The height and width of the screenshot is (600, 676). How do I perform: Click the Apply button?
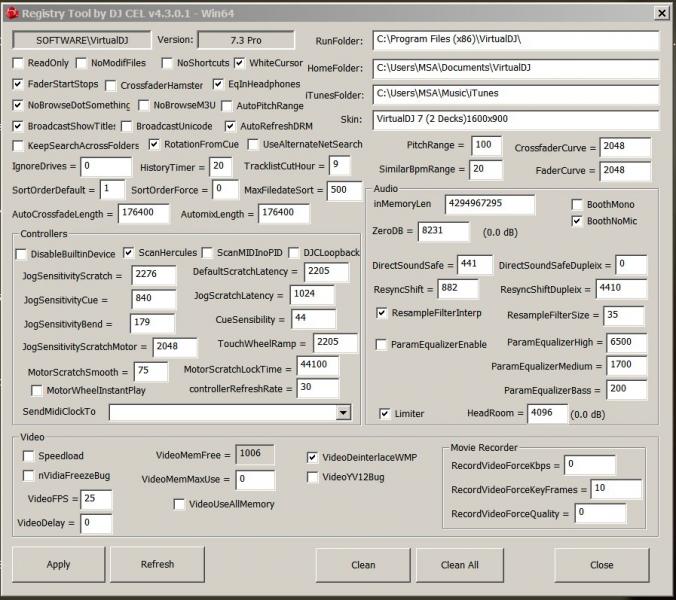pos(58,565)
